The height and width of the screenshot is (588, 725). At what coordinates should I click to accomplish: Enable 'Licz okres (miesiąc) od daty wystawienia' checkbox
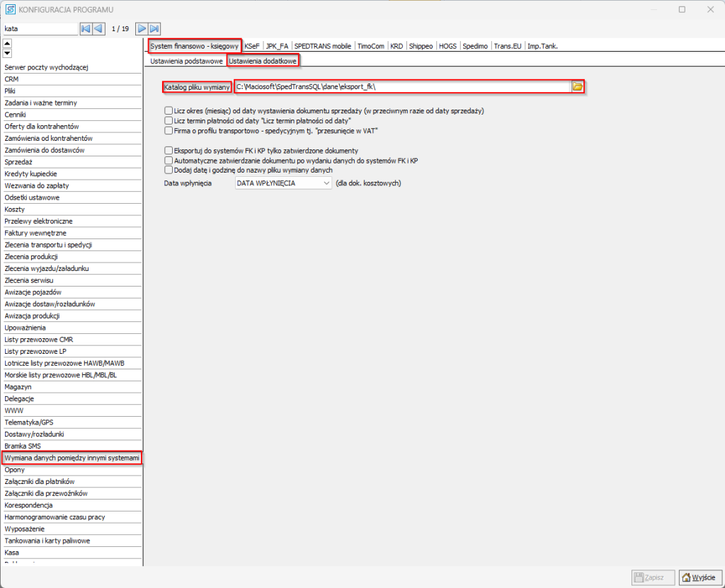(x=169, y=111)
